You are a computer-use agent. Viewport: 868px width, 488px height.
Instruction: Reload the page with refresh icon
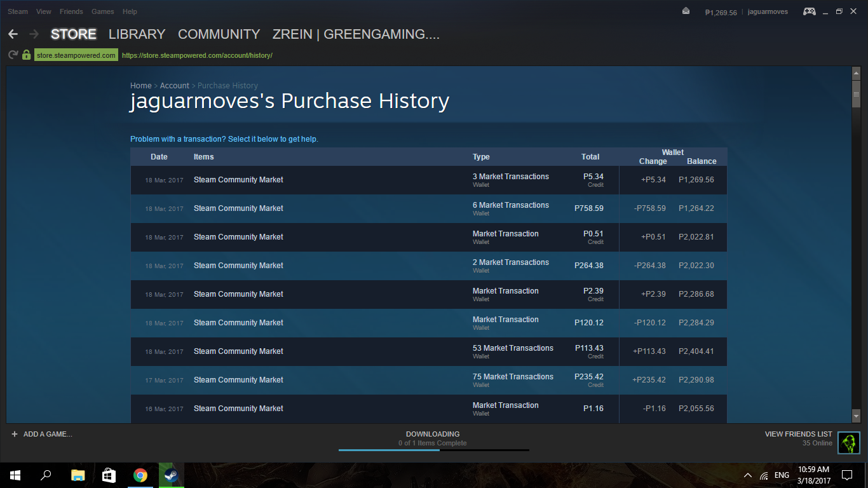(13, 55)
